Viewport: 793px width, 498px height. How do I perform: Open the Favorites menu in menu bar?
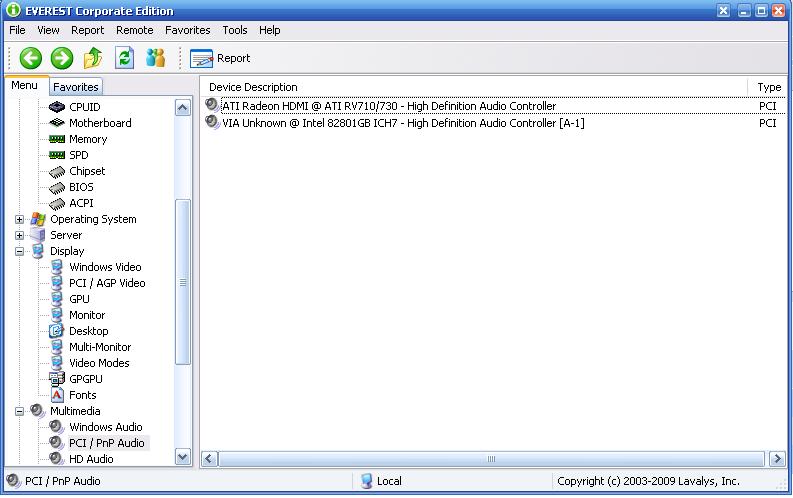(188, 30)
